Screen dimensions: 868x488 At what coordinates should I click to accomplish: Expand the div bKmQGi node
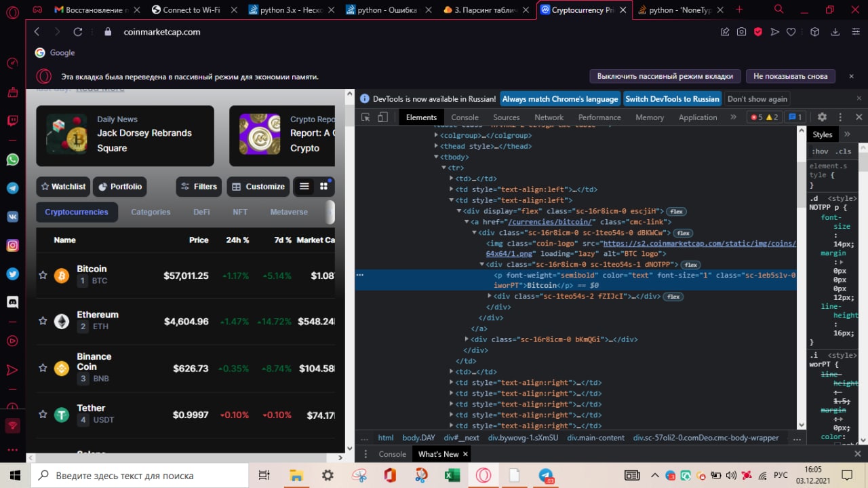[x=467, y=339]
